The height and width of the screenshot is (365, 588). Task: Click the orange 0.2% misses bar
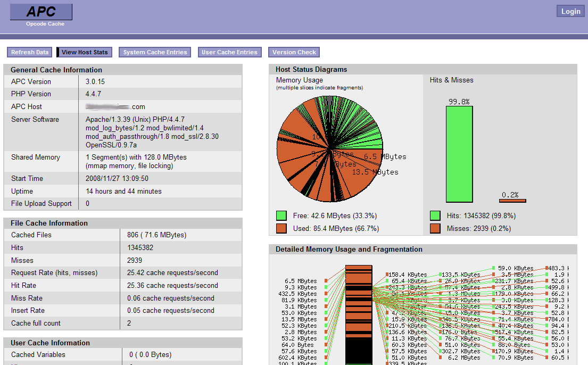click(512, 201)
